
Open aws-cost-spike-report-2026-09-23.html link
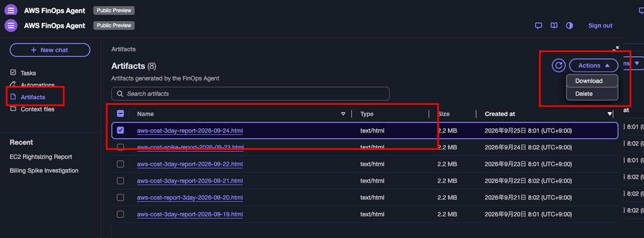tap(190, 147)
